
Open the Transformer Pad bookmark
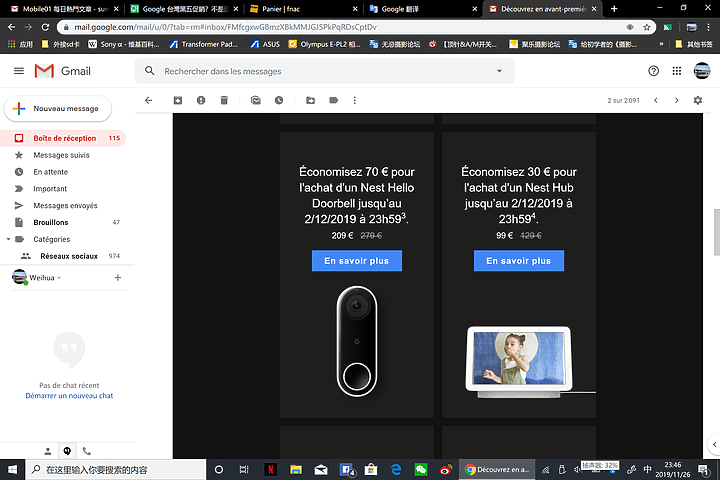(x=203, y=44)
